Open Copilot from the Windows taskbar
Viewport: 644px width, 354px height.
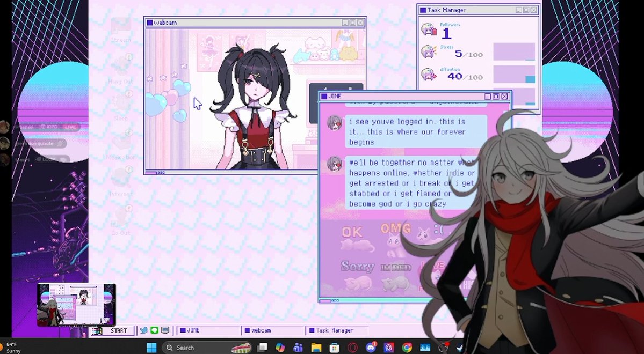point(280,348)
